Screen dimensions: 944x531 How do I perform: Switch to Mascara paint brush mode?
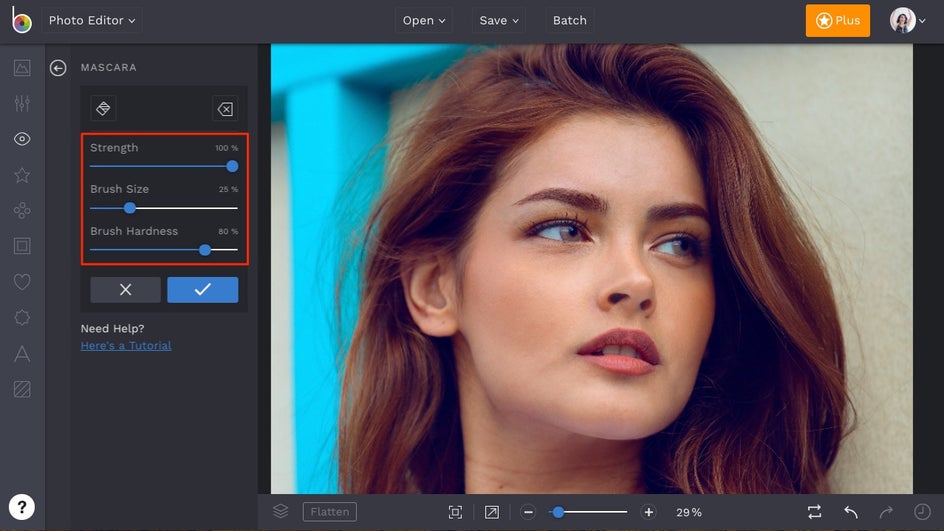pos(103,108)
